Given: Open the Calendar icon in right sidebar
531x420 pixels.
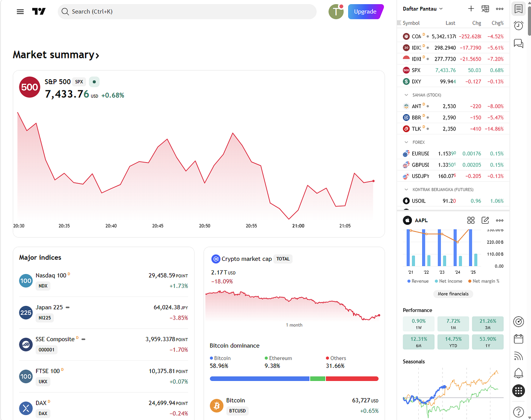Looking at the screenshot, I should click(x=518, y=339).
